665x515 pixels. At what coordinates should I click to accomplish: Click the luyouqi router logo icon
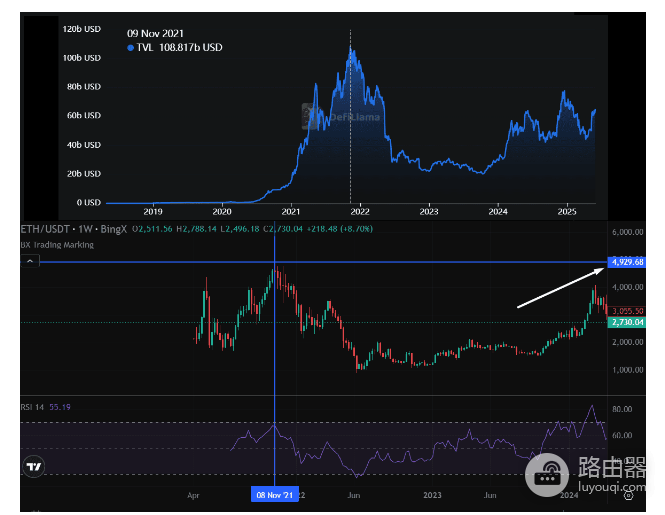[548, 474]
